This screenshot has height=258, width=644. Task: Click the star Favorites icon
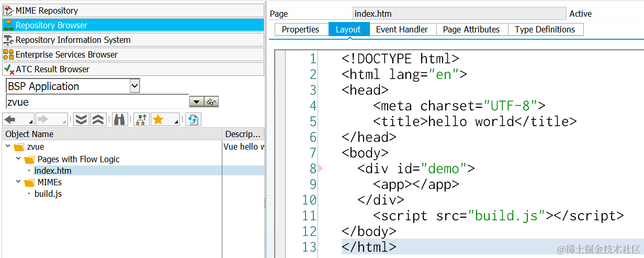pyautogui.click(x=158, y=120)
